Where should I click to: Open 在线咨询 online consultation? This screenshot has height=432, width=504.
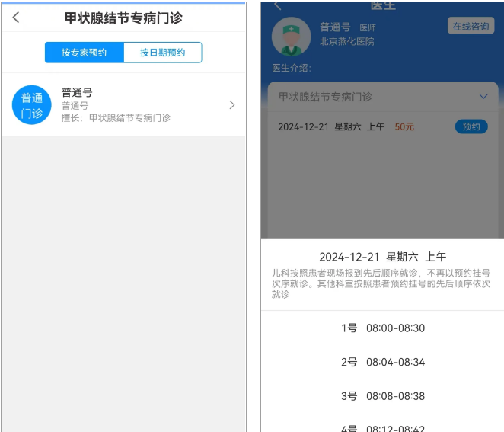pyautogui.click(x=471, y=26)
